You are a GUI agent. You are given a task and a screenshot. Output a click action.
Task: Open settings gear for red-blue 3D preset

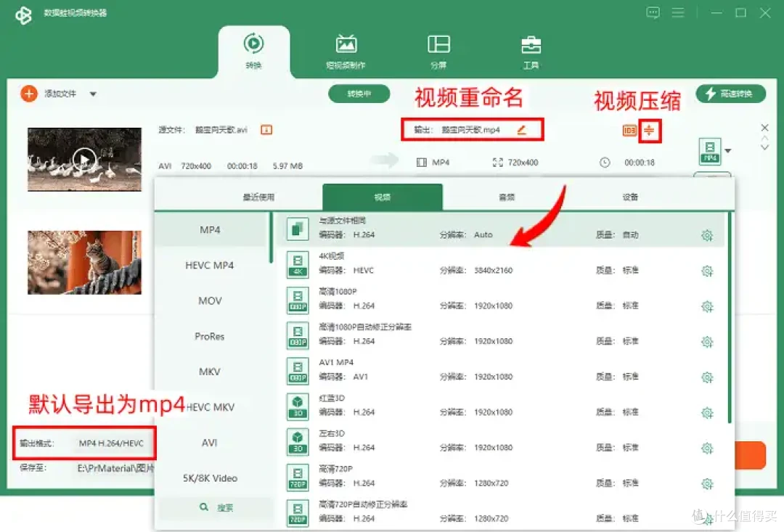707,412
